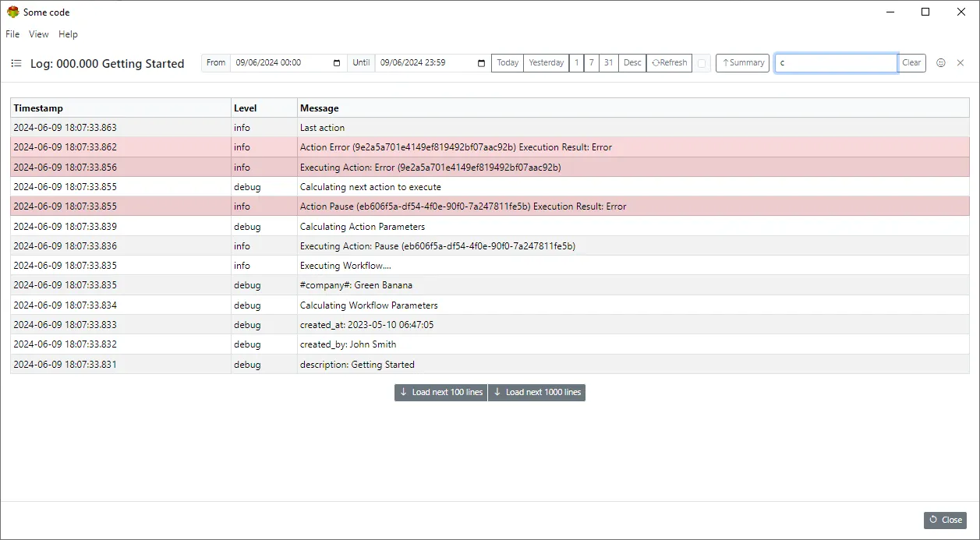Open the View menu
Screen dimensions: 980x540
point(38,34)
